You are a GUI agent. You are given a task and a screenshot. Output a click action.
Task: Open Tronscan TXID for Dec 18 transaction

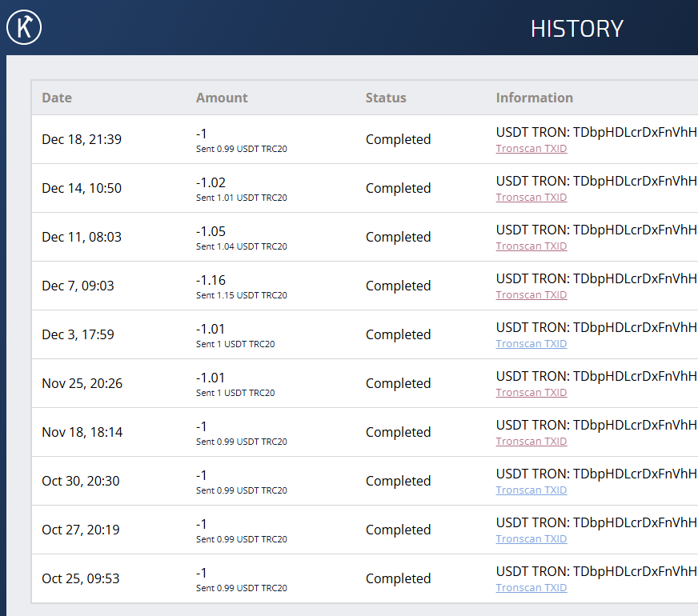pyautogui.click(x=531, y=148)
